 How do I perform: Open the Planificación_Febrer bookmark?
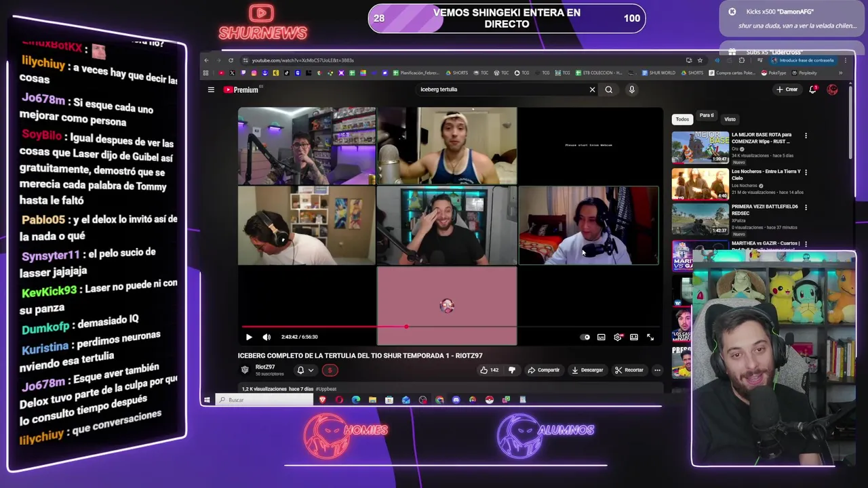pos(415,73)
